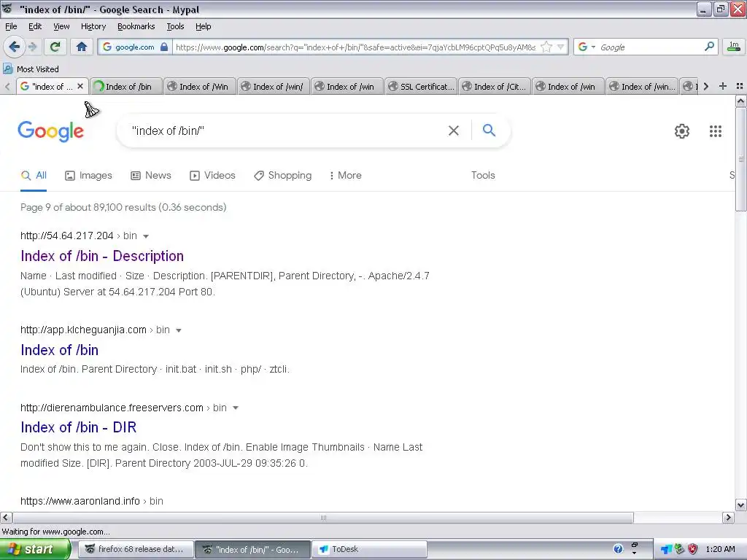
Task: Expand the More search categories
Action: click(x=345, y=175)
